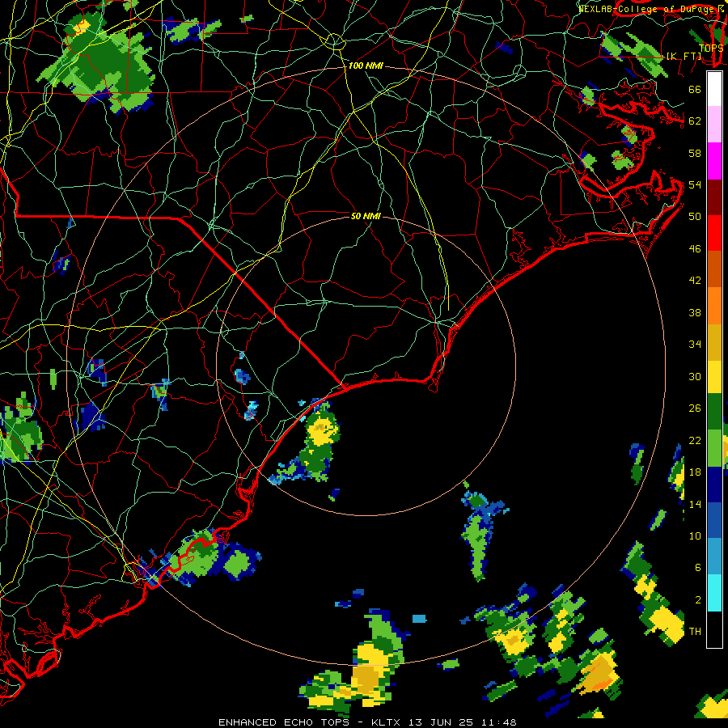Viewport: 728px width, 728px height.
Task: Click the legend value "66"
Action: 695,90
